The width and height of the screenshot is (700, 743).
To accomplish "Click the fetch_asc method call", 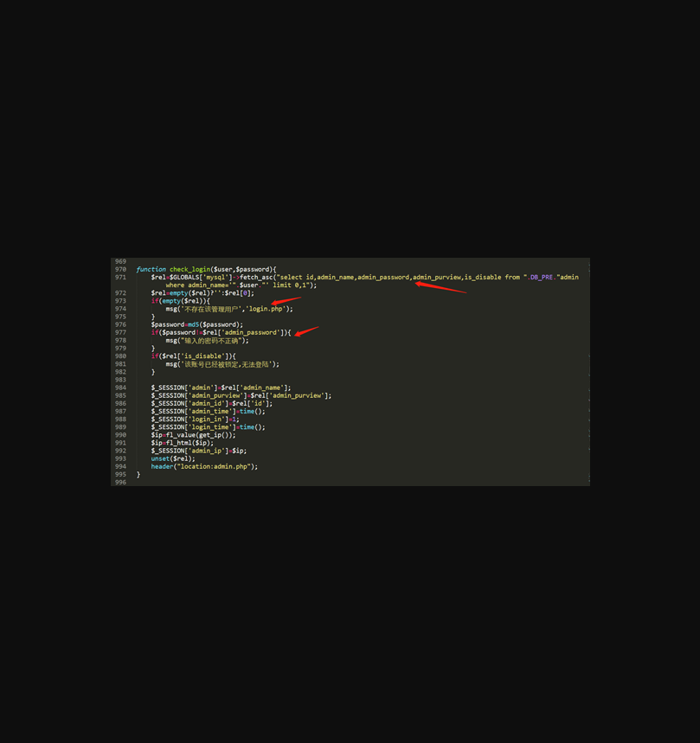I will 256,278.
